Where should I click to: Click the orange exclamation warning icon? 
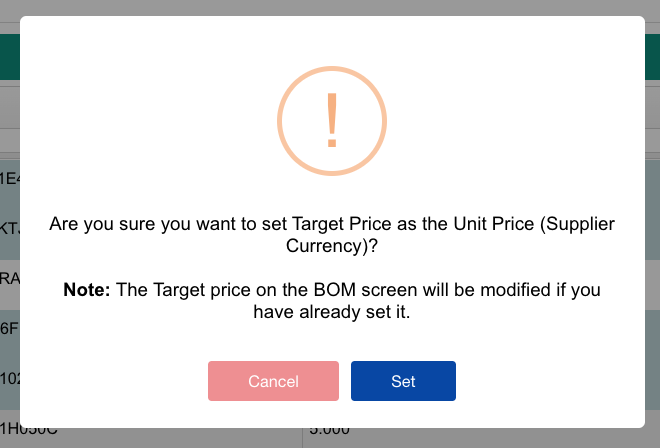tap(332, 121)
